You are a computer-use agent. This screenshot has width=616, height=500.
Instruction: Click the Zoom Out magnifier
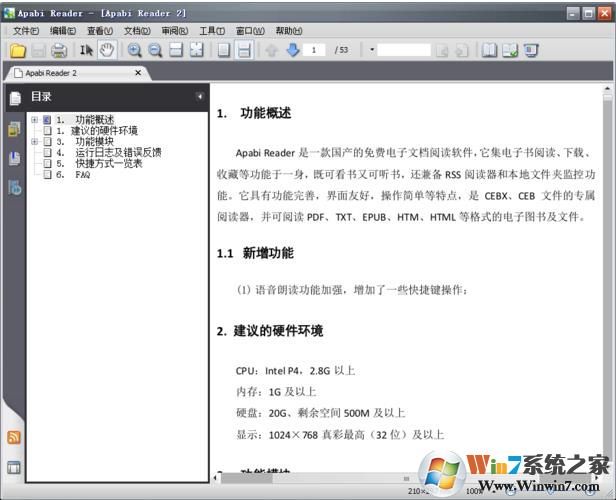(x=155, y=50)
